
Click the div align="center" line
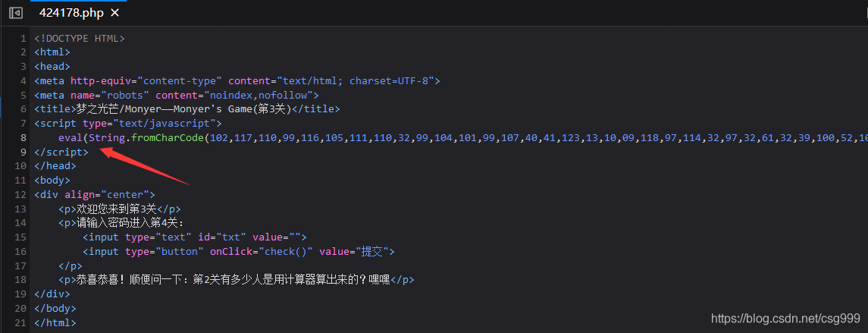[x=95, y=194]
